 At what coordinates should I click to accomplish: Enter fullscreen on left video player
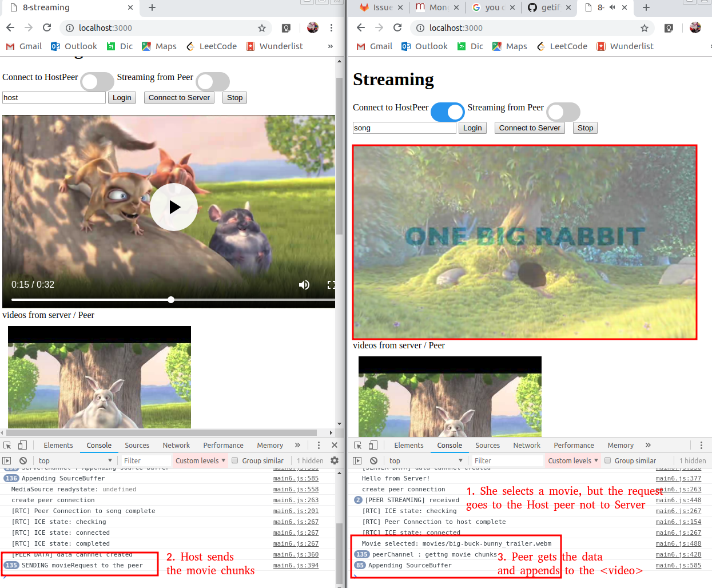331,285
